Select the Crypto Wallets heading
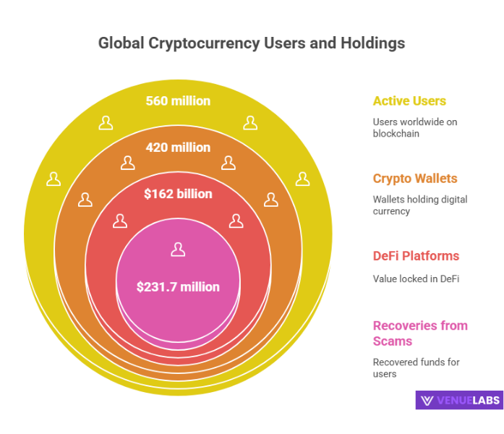 point(415,179)
